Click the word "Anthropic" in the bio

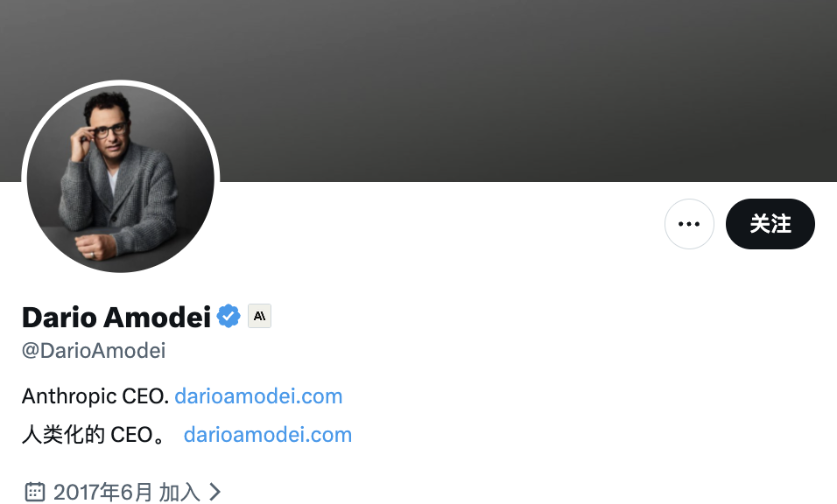(x=69, y=396)
